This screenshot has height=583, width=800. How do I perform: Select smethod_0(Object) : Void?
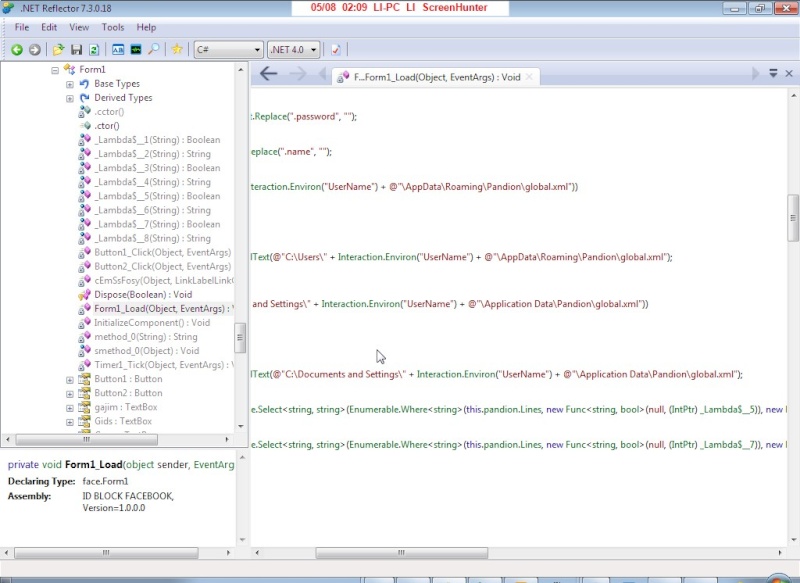click(147, 350)
